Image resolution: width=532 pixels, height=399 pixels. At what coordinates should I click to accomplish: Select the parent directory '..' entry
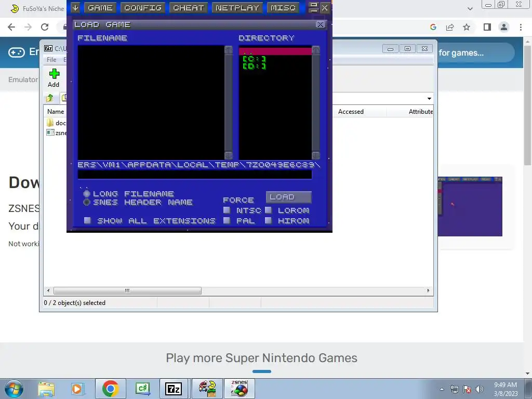pos(275,51)
